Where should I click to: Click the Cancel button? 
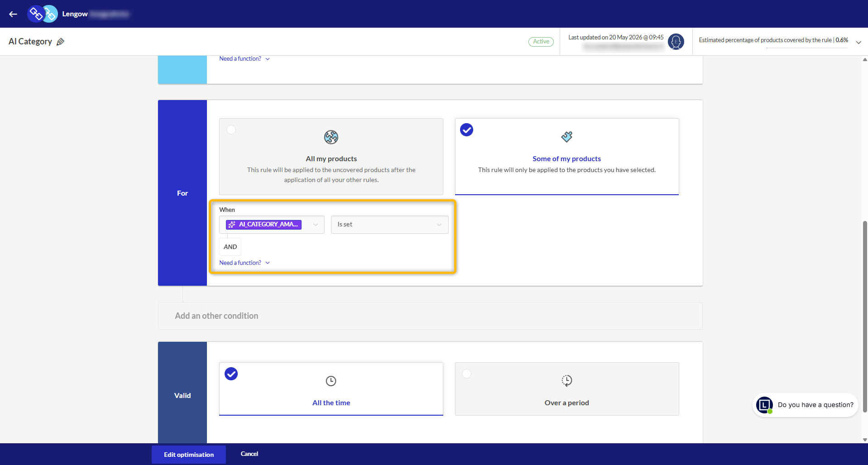[x=249, y=454]
